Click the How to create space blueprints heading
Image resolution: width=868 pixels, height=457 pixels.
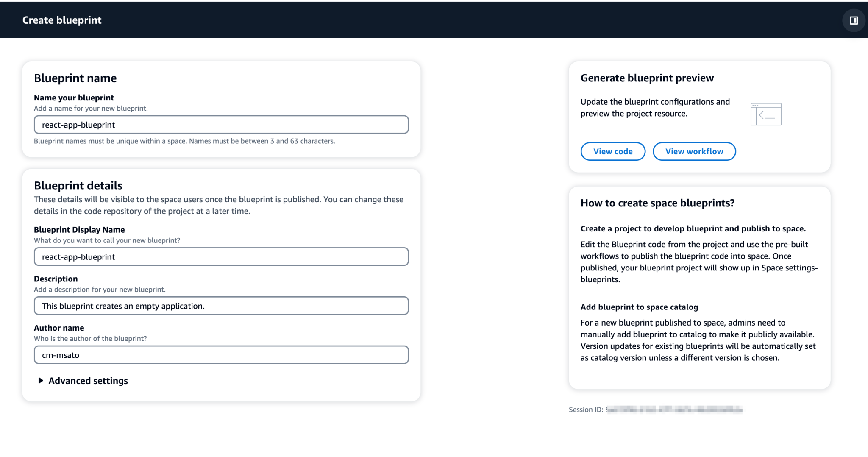click(x=658, y=203)
